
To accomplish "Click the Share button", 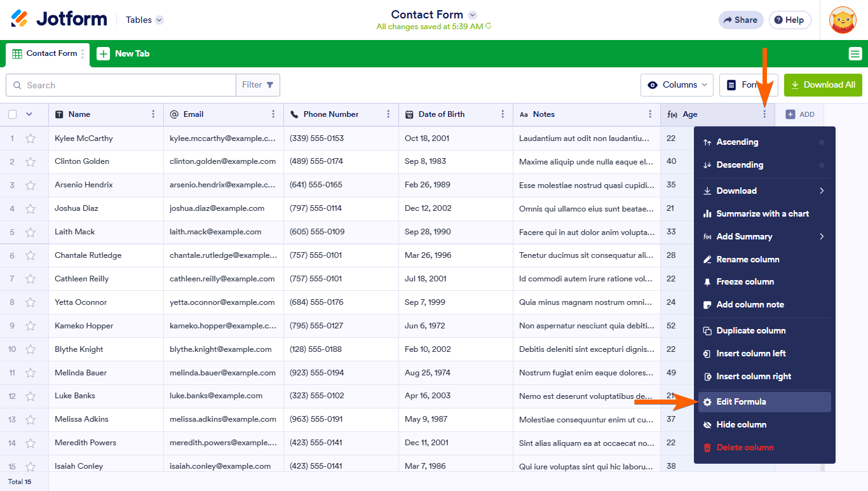I will point(740,20).
